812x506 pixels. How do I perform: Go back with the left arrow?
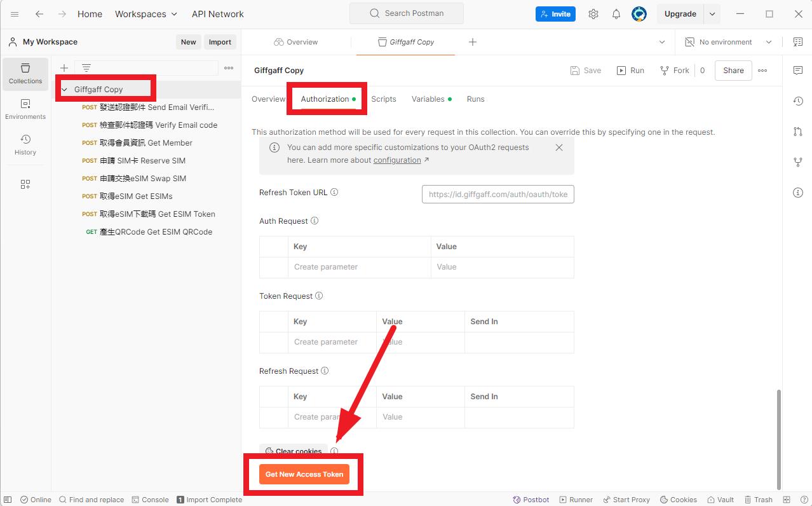click(39, 14)
